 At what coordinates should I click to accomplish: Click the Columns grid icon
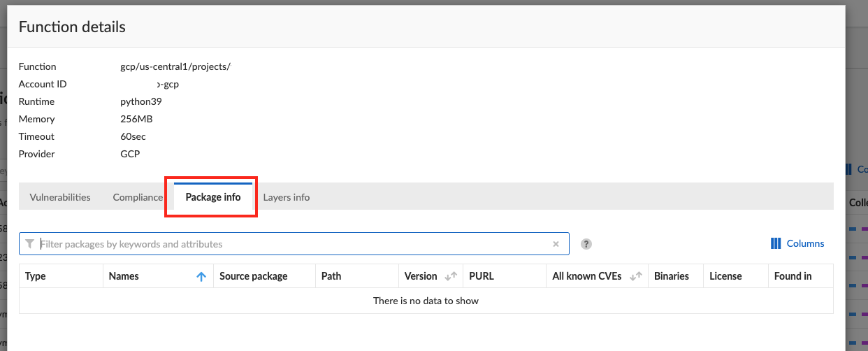click(x=776, y=243)
